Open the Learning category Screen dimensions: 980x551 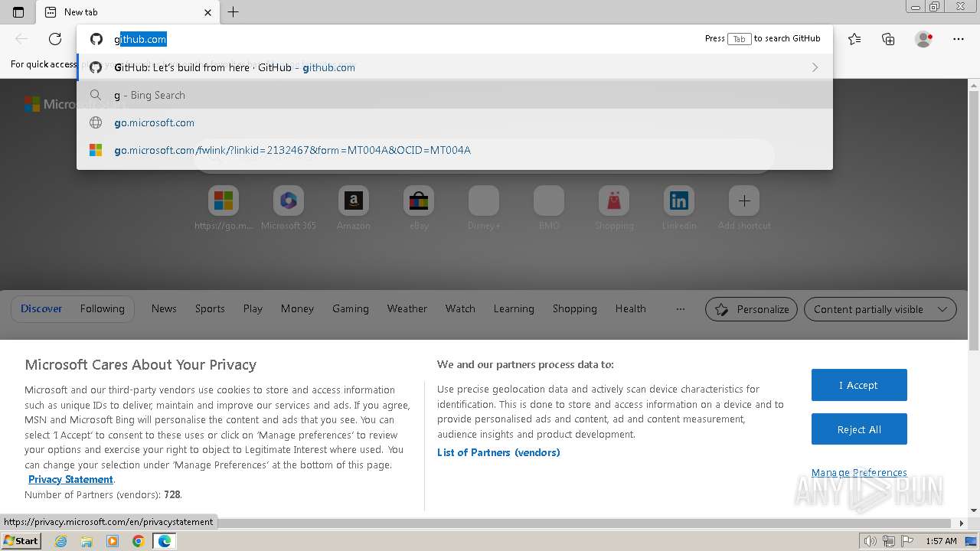(x=514, y=308)
